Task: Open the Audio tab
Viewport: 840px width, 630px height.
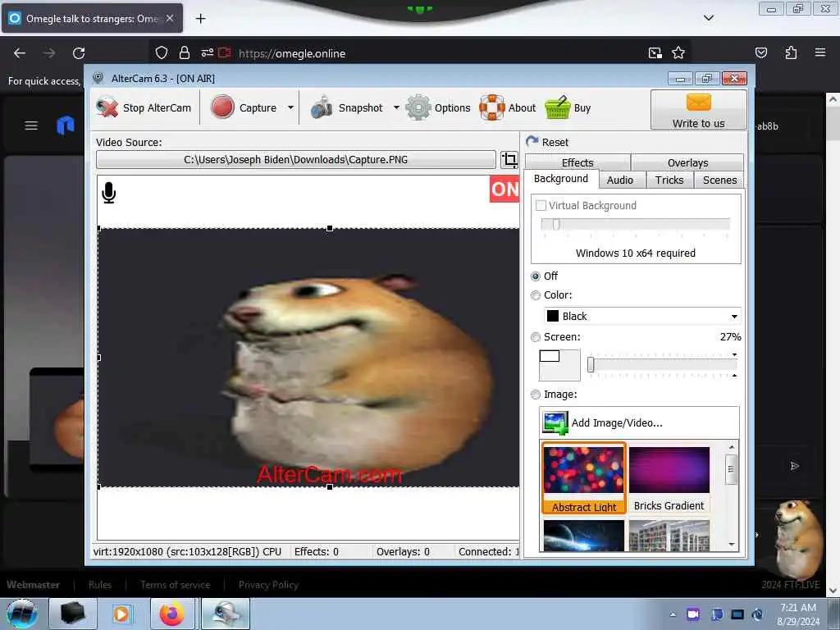Action: 620,180
